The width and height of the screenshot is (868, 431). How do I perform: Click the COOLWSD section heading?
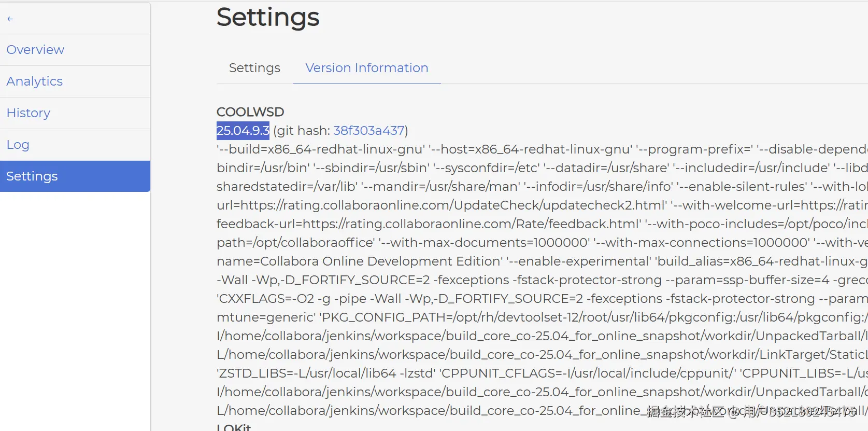[250, 112]
